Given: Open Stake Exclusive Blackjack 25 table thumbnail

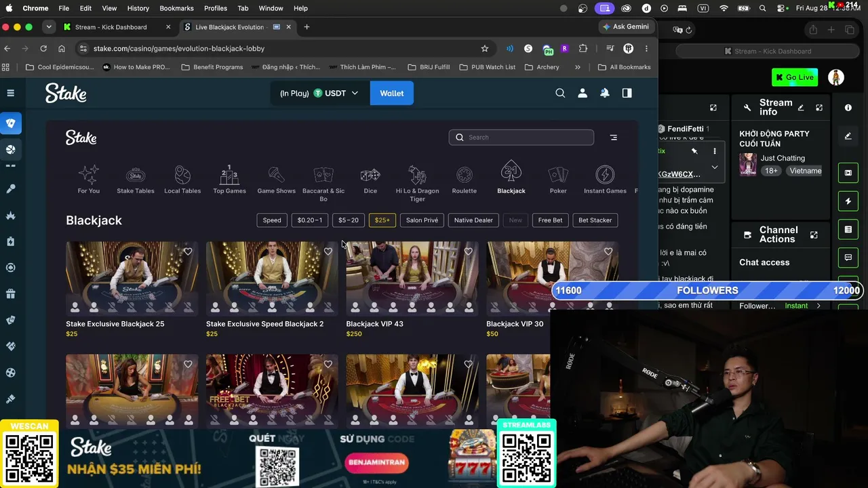Looking at the screenshot, I should point(132,278).
